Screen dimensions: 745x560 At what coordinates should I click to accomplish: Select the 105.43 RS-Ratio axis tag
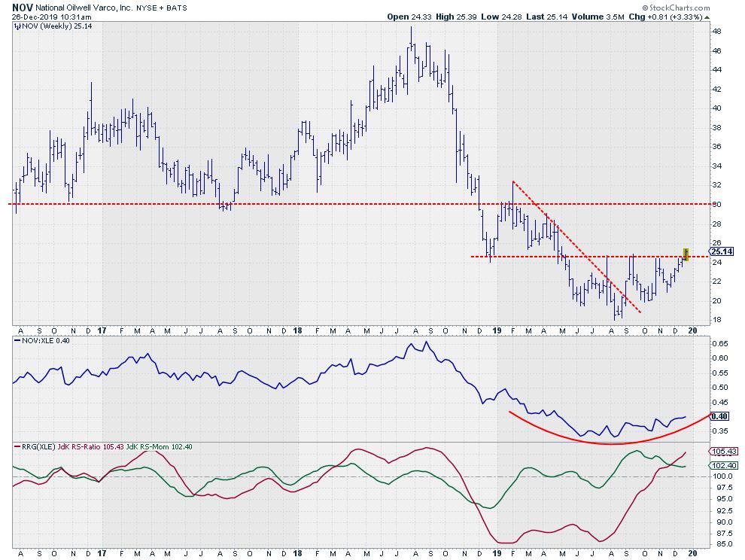724,451
